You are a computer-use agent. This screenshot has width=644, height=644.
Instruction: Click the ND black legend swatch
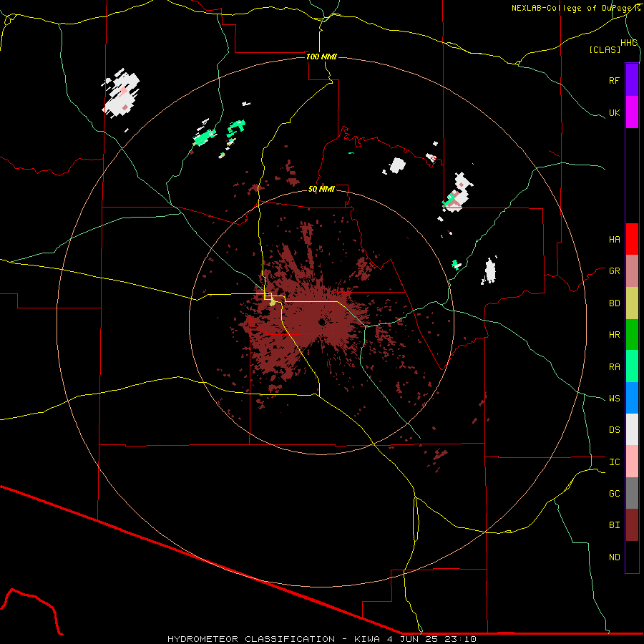(x=632, y=557)
